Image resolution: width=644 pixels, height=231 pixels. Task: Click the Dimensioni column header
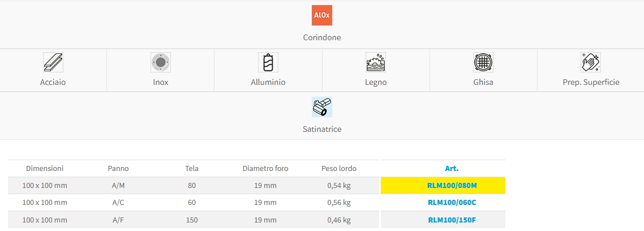pyautogui.click(x=45, y=168)
